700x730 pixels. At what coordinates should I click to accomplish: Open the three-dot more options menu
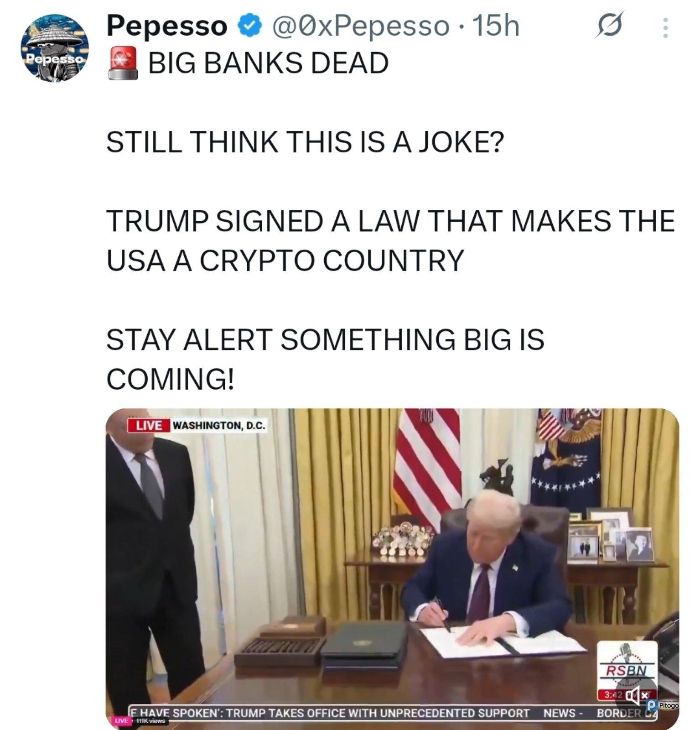coord(665,28)
